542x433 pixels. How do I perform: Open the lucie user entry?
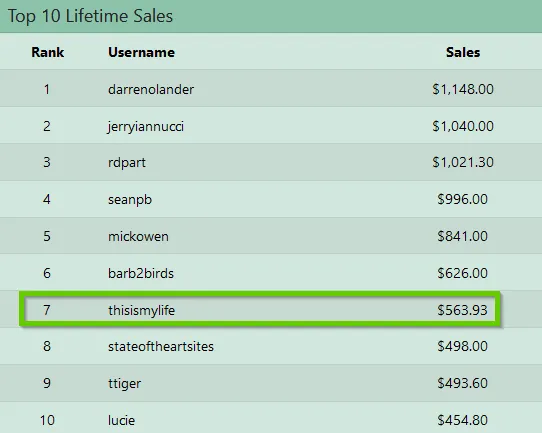(121, 421)
